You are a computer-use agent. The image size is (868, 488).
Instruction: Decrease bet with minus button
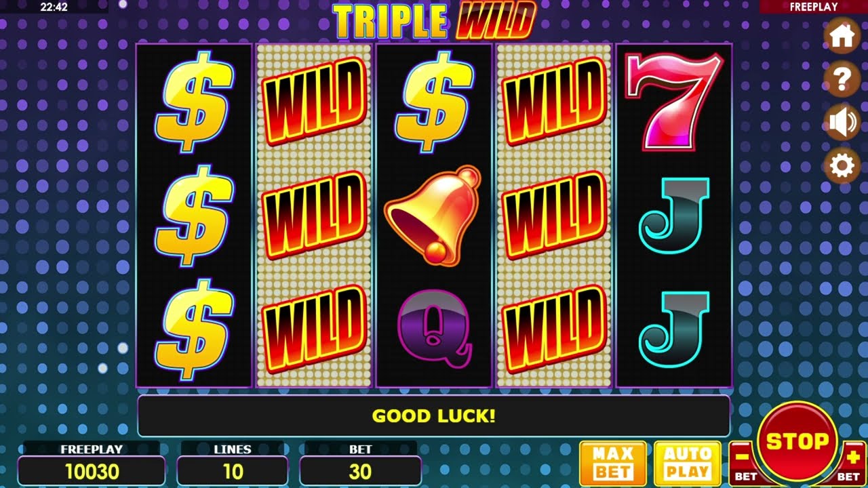(x=743, y=463)
